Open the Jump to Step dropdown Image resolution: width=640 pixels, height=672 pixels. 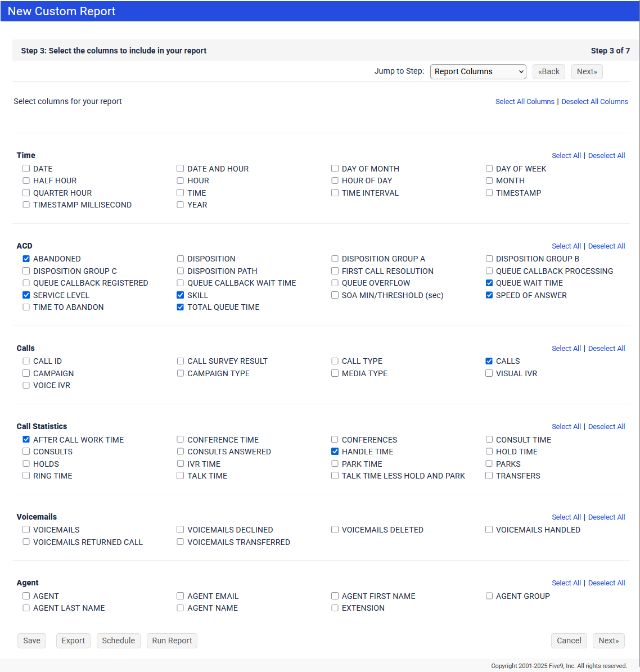click(x=477, y=71)
